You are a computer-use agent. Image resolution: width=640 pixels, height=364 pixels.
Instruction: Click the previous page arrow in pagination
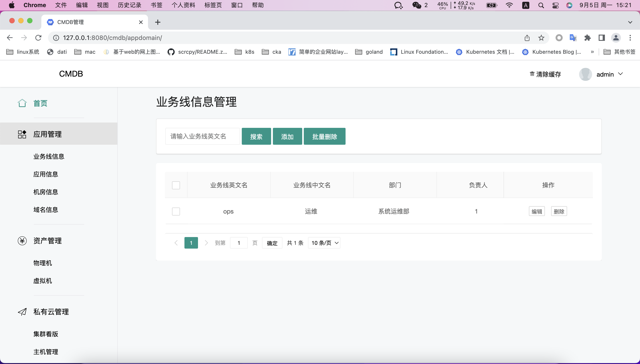176,243
